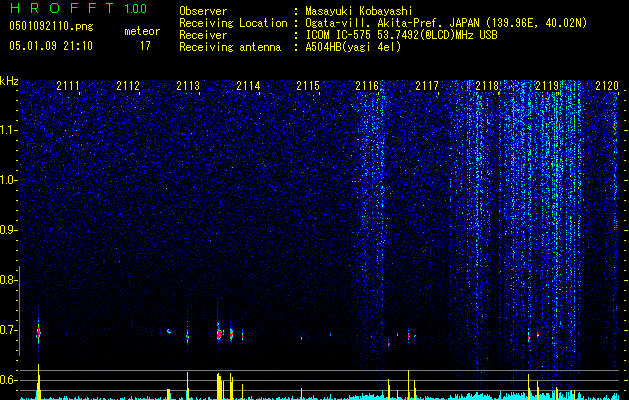Click the 2120 time marker
629x400 pixels.
pos(607,86)
